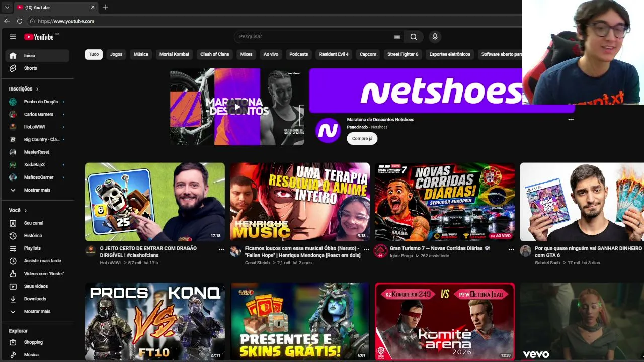
Task: Open Histórico watch history
Action: pos(37,235)
